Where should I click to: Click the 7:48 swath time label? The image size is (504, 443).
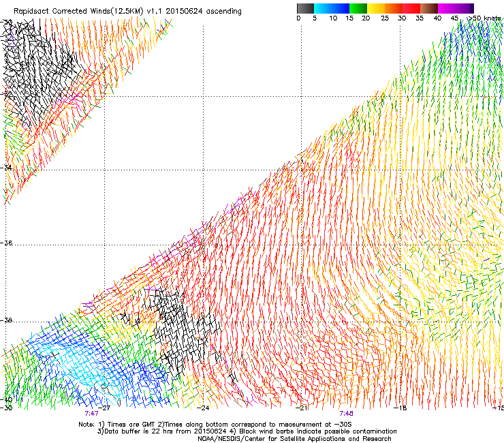point(346,414)
